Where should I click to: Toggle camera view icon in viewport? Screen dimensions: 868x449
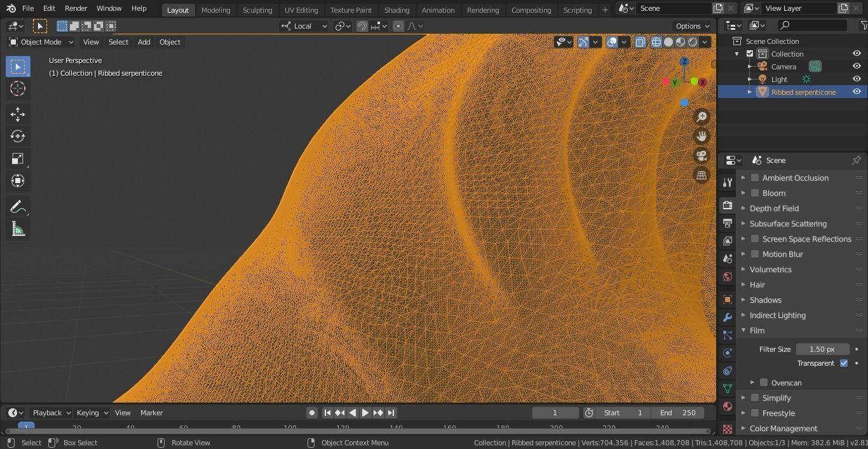(702, 156)
